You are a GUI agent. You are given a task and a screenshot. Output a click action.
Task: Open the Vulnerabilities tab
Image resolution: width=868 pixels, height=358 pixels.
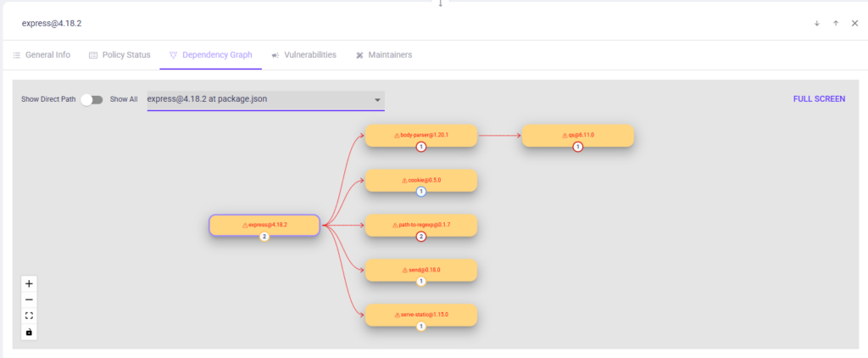pos(304,55)
